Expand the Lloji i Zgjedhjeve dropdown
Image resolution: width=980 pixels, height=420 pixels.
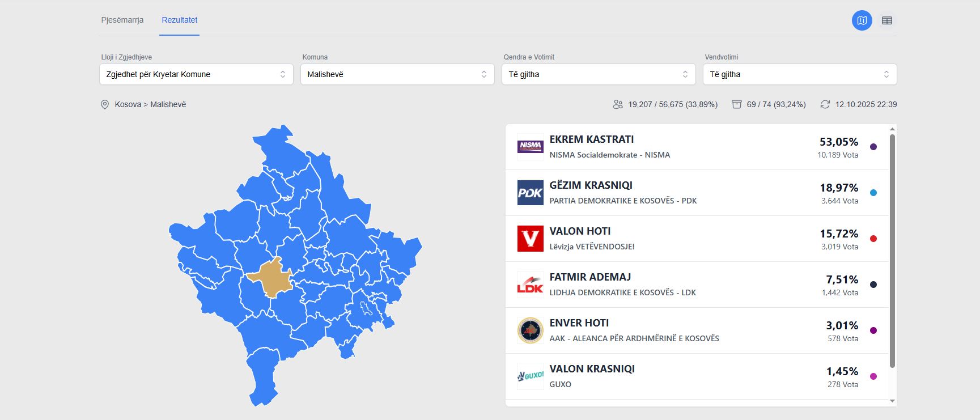196,74
